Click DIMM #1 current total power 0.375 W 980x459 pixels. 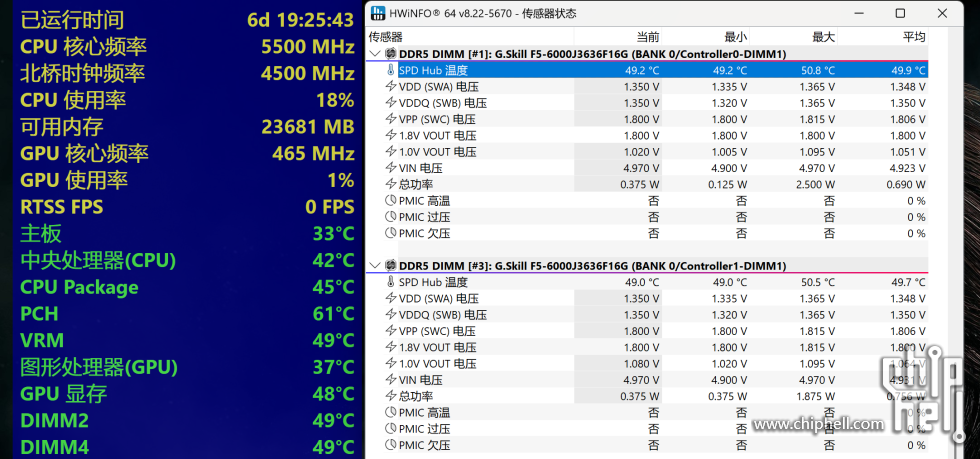639,184
